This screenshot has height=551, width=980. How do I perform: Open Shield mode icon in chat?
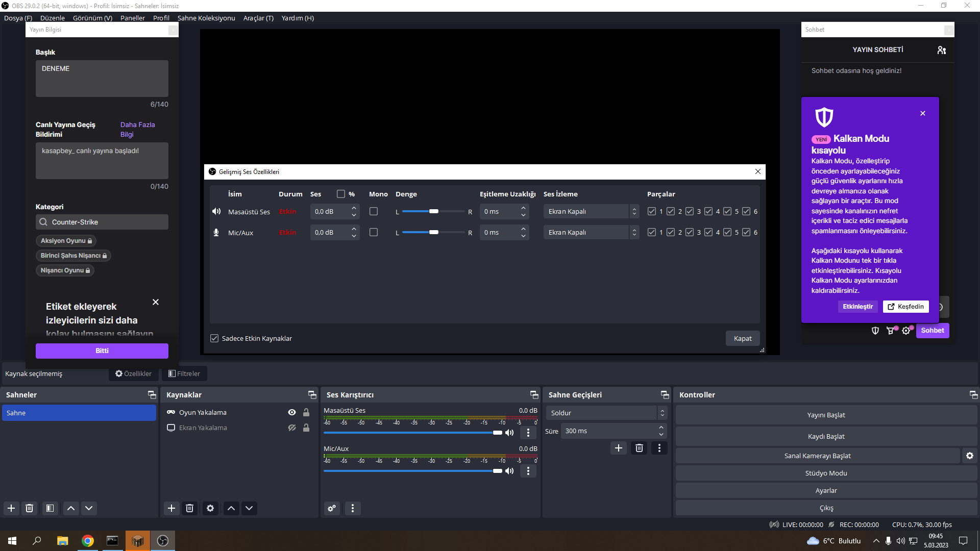875,331
